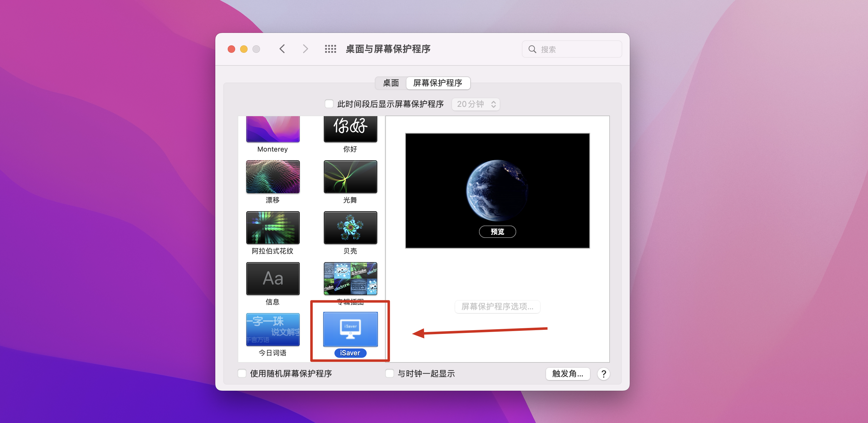Select the iSaver screen saver
Screen dimensions: 868x423
[x=350, y=329]
